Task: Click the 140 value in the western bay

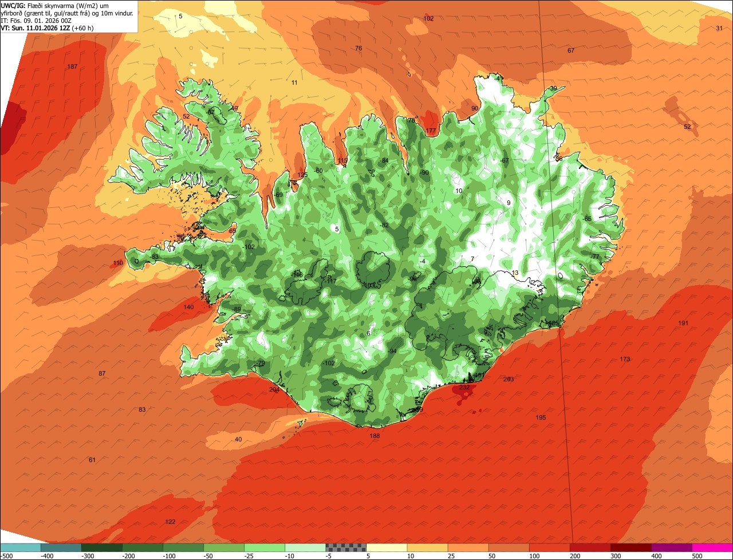Action: pyautogui.click(x=188, y=307)
